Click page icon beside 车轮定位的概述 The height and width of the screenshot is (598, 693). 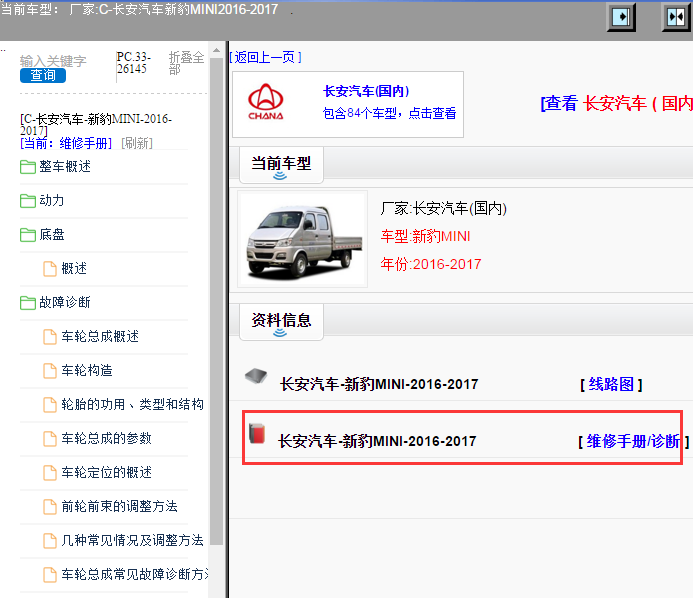[50, 473]
